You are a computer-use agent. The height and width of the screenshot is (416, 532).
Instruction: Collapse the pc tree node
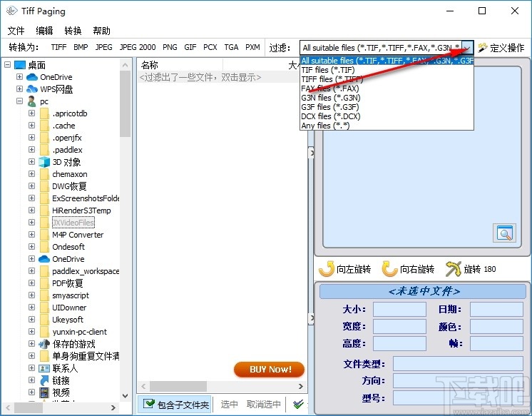(x=20, y=101)
